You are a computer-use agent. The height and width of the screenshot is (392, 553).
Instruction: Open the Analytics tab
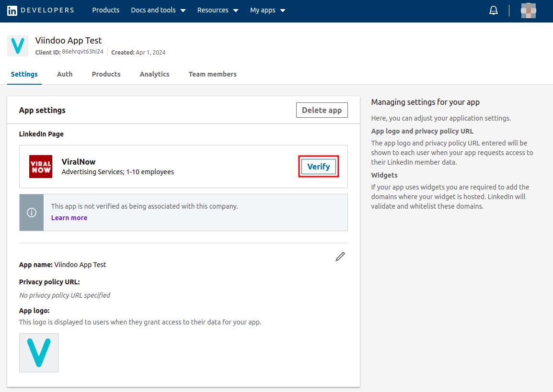coord(154,74)
